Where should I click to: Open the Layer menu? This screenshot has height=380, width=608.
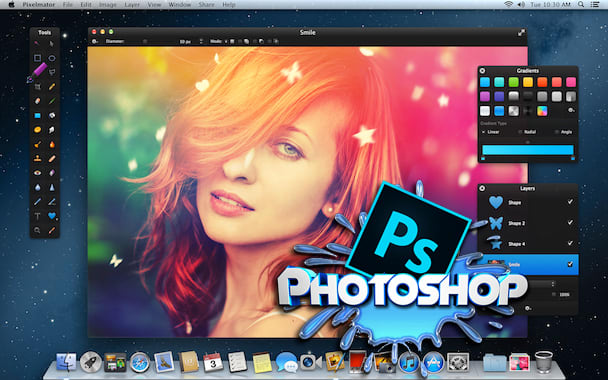click(132, 5)
